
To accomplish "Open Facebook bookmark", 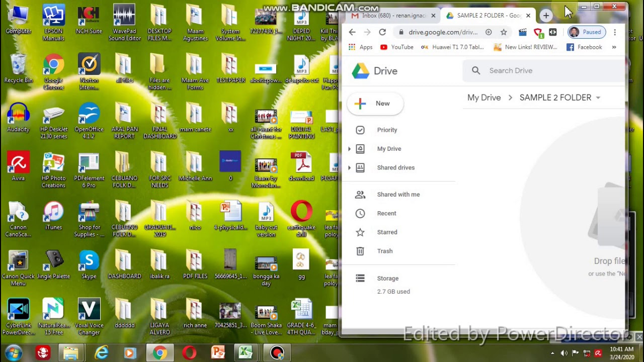I will pyautogui.click(x=584, y=47).
